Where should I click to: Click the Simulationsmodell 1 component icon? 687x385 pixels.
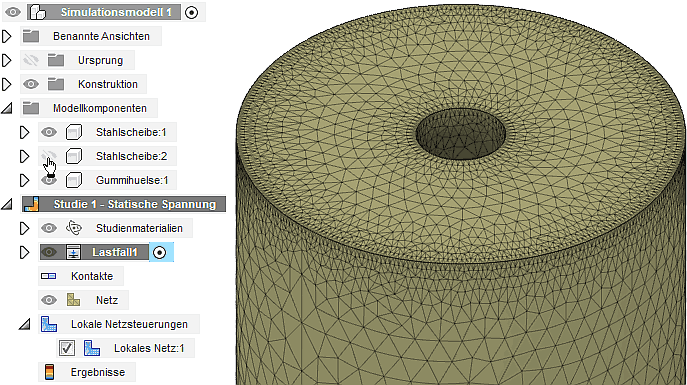point(38,12)
